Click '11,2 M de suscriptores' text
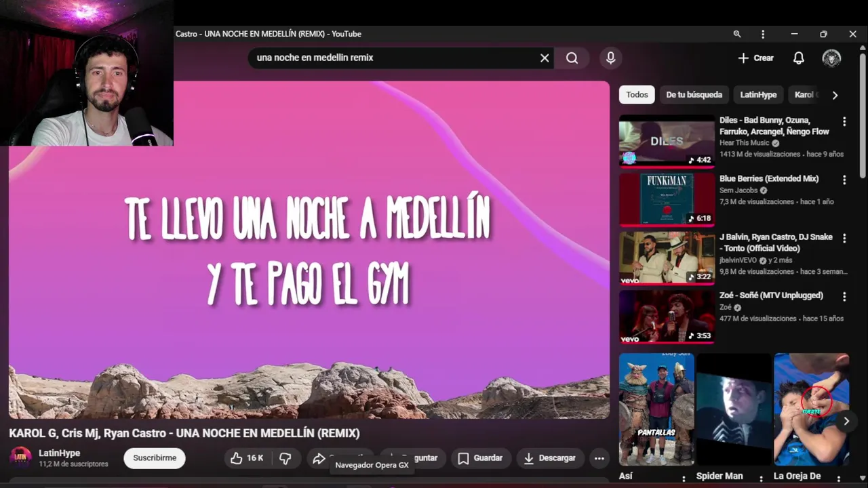The image size is (868, 488). [x=73, y=464]
